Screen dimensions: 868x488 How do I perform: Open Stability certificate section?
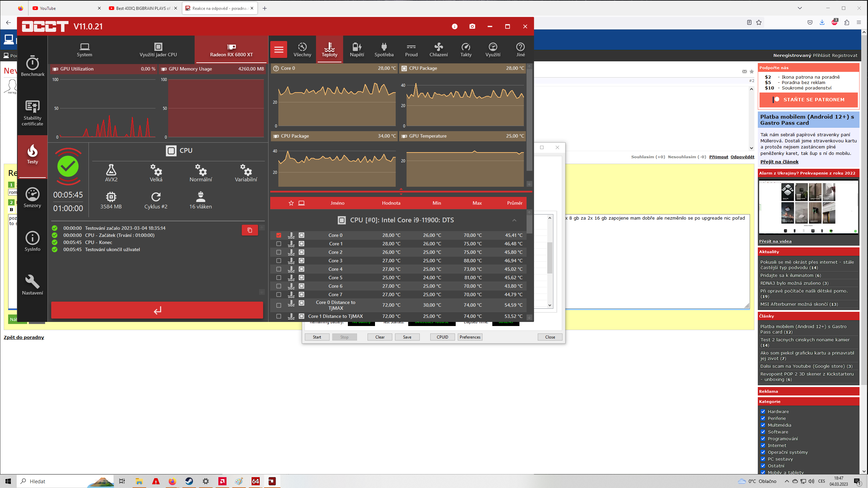tap(33, 113)
